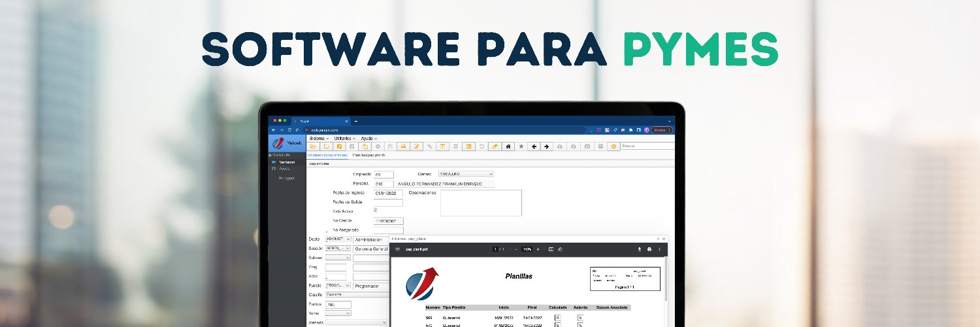980x327 pixels.
Task: Click the Calculada checkbox for planilla 569
Action: 557,317
